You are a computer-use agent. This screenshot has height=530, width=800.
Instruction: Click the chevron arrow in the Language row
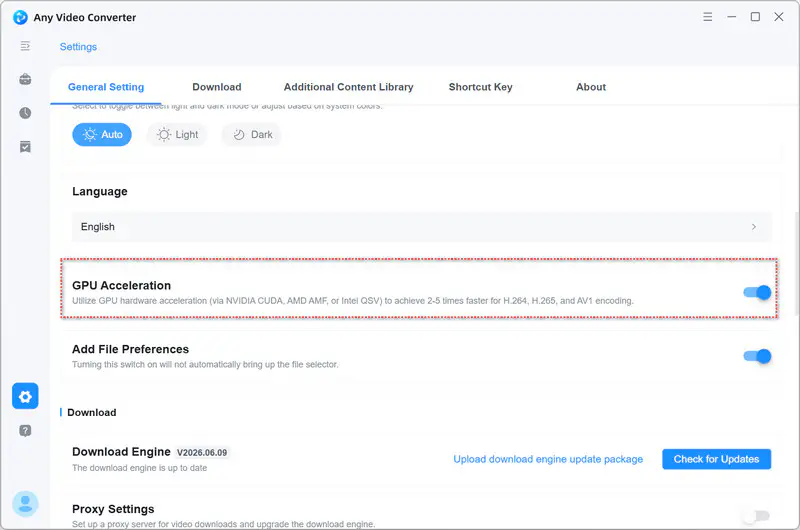[x=754, y=226]
